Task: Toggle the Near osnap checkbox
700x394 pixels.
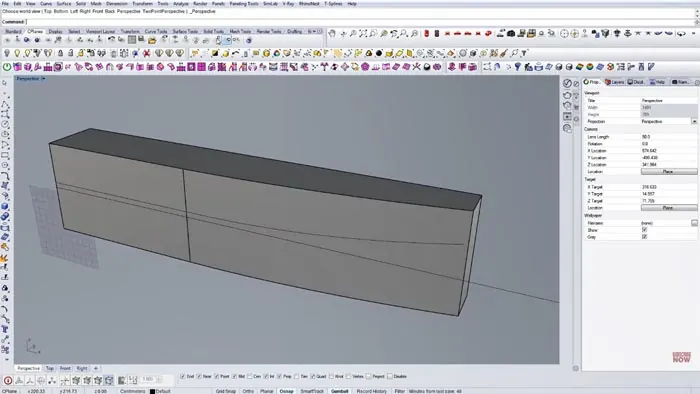Action: [199, 377]
